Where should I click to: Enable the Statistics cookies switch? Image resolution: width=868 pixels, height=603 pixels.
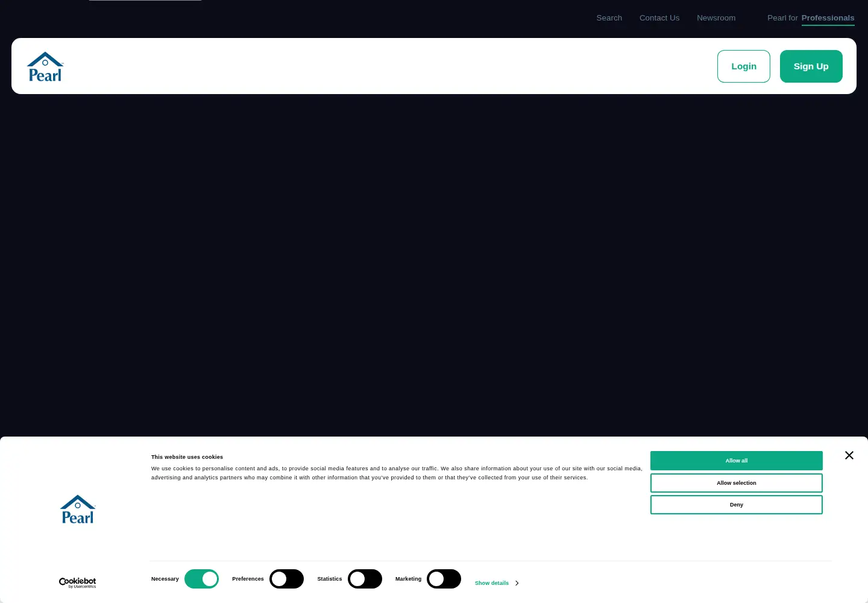365,579
